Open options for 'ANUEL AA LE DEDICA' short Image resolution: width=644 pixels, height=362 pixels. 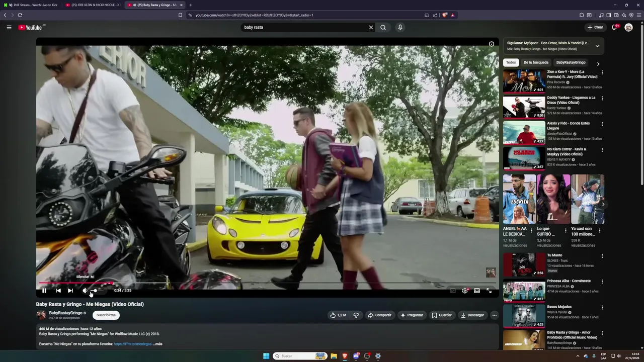[x=531, y=231]
